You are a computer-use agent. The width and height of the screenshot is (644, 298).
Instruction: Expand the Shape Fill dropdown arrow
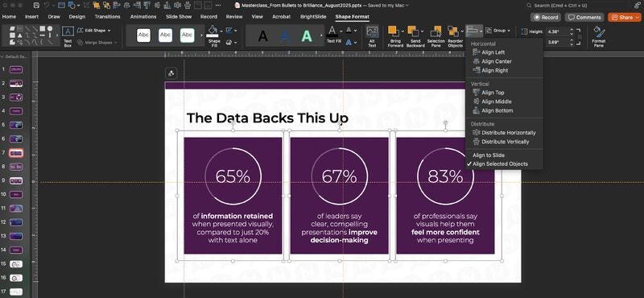pyautogui.click(x=221, y=31)
